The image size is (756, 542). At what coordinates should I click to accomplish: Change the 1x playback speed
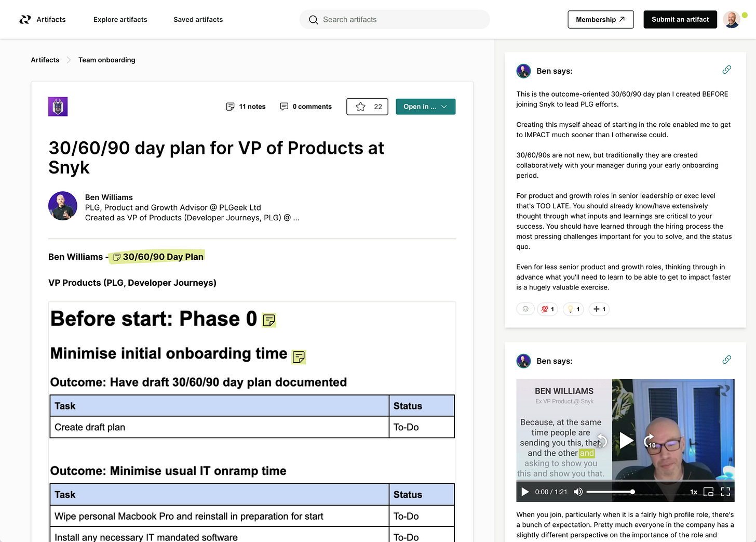(693, 492)
